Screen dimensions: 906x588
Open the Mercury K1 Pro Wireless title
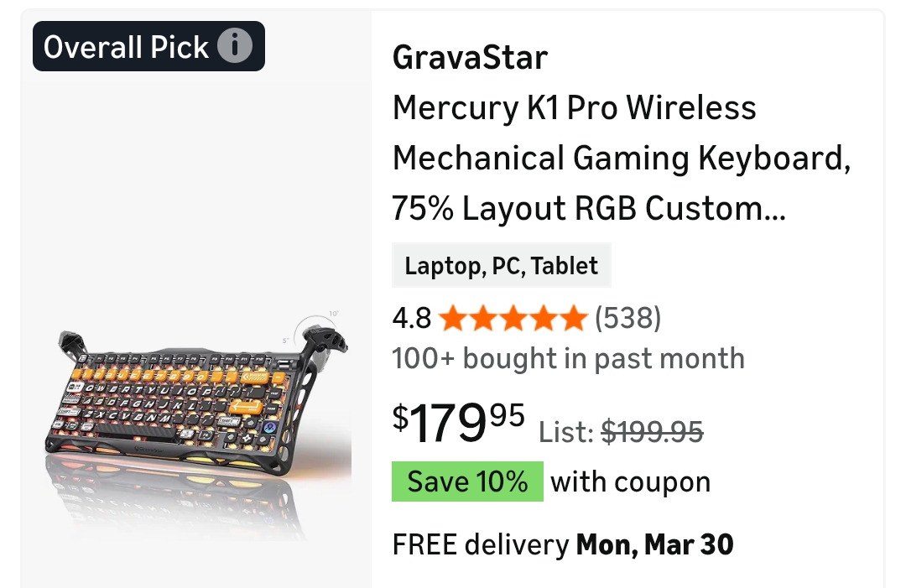[574, 108]
